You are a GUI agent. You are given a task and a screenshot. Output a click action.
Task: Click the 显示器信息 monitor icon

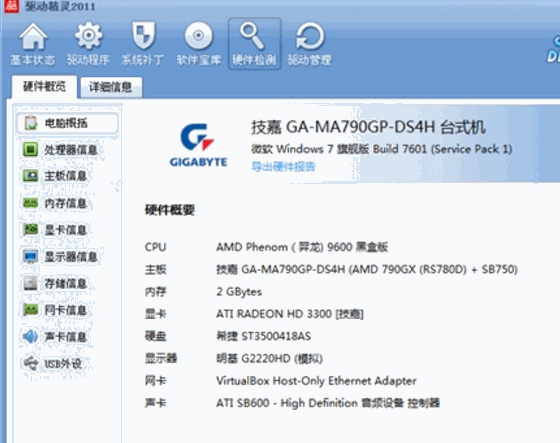(x=30, y=256)
